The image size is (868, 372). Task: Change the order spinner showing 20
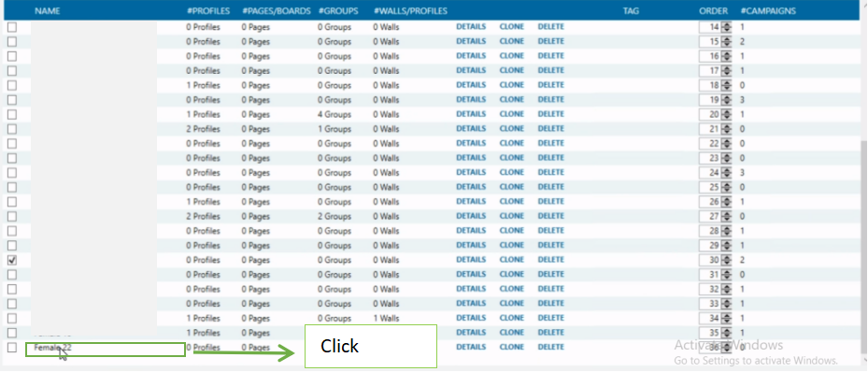[x=726, y=115]
